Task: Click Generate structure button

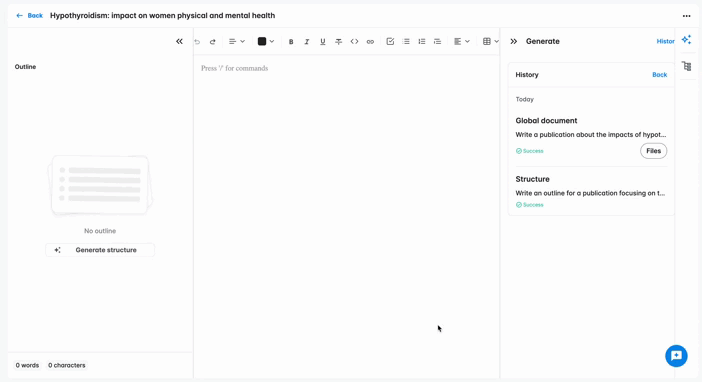Action: (x=100, y=250)
